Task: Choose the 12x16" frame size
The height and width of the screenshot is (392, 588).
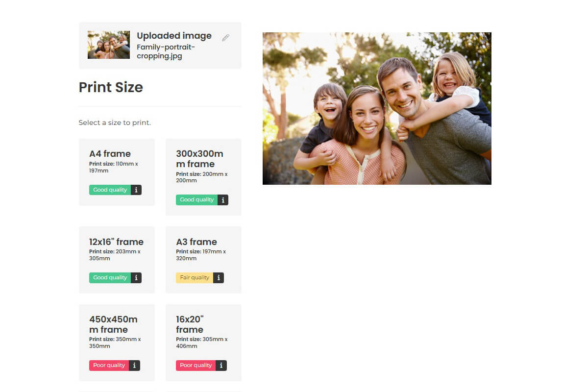Action: (117, 260)
